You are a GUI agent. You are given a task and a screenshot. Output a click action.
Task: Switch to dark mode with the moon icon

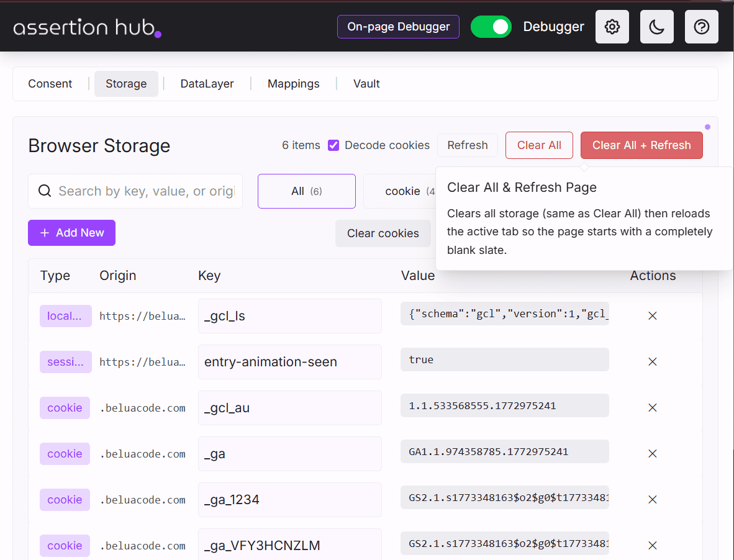tap(656, 27)
